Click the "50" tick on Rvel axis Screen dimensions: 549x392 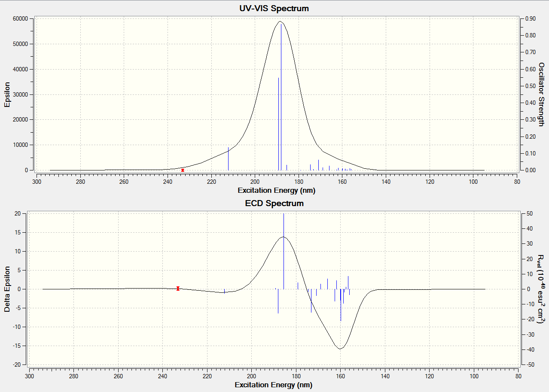[x=530, y=213]
